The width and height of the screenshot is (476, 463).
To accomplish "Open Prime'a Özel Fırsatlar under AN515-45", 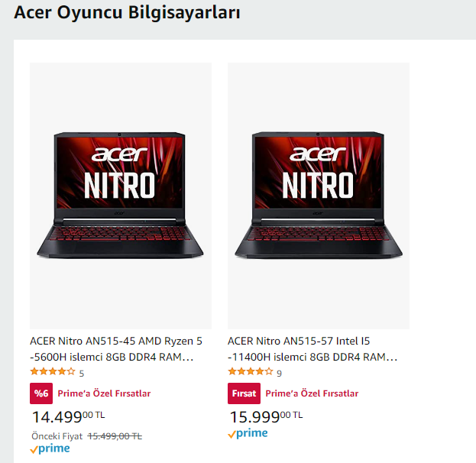I will 104,393.
